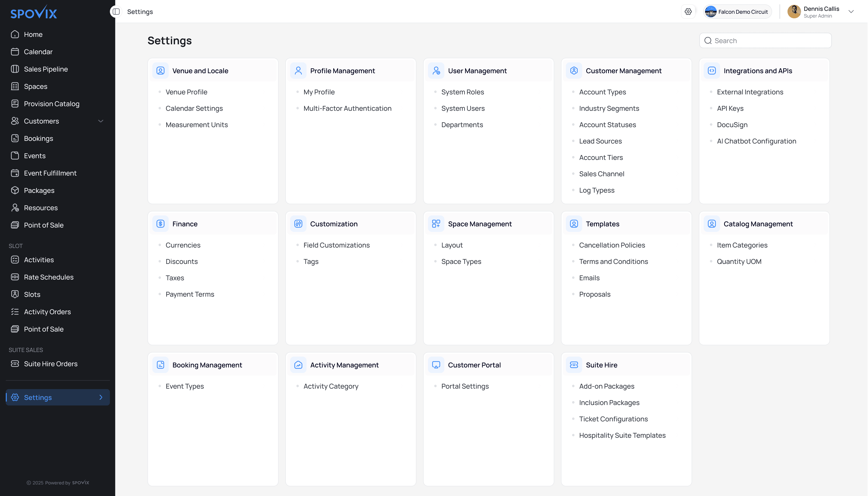Screen dimensions: 868x496
Task: Open the Multi-Factor Authentication settings link
Action: tap(347, 108)
